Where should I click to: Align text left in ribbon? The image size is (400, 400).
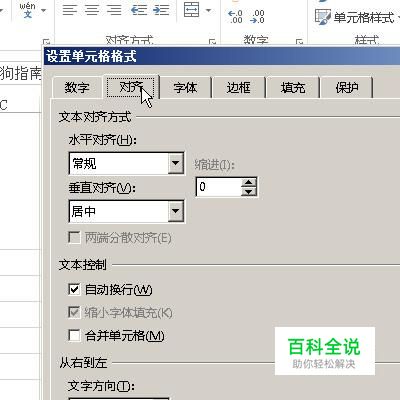[70, 10]
